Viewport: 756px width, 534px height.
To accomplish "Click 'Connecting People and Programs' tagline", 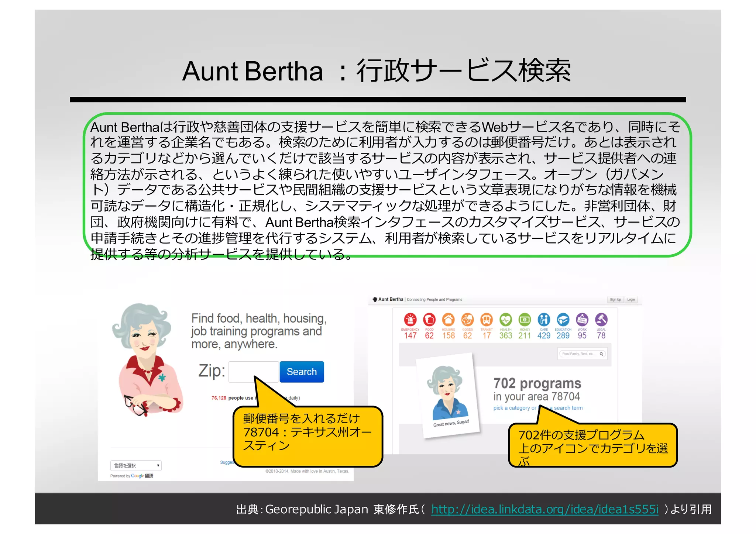I will 434,300.
